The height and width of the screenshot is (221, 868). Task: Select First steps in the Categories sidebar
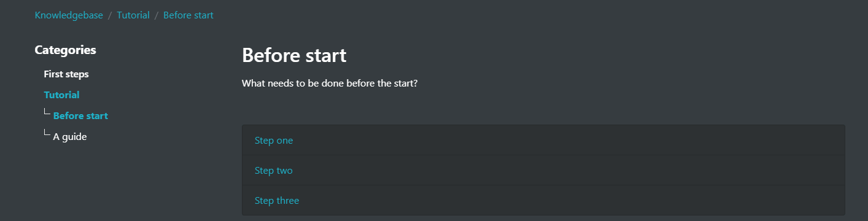pyautogui.click(x=66, y=74)
